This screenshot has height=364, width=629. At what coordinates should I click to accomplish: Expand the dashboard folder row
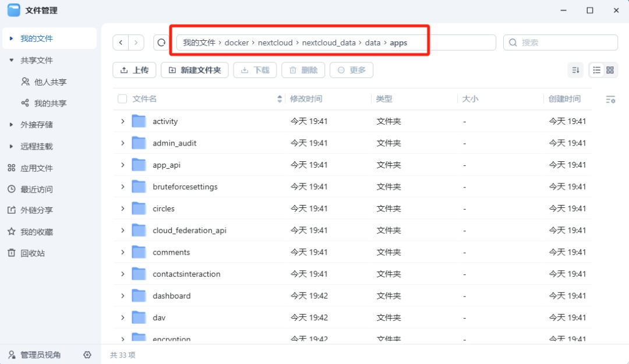point(123,296)
